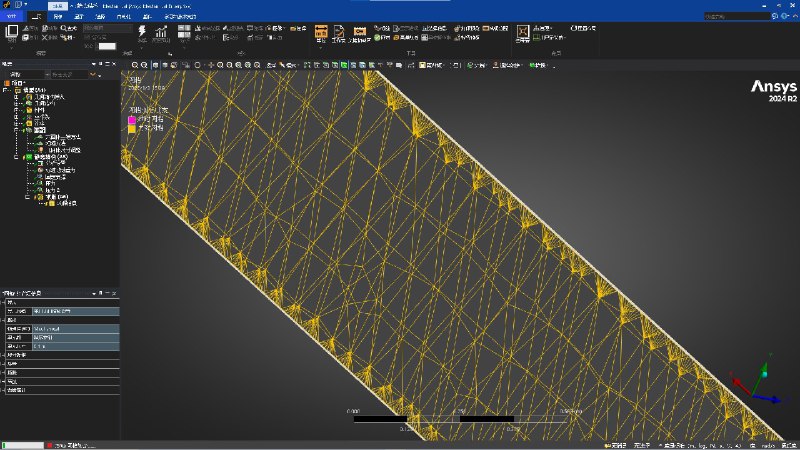Collapse the Model (A4) tree node
The width and height of the screenshot is (800, 450).
4,90
